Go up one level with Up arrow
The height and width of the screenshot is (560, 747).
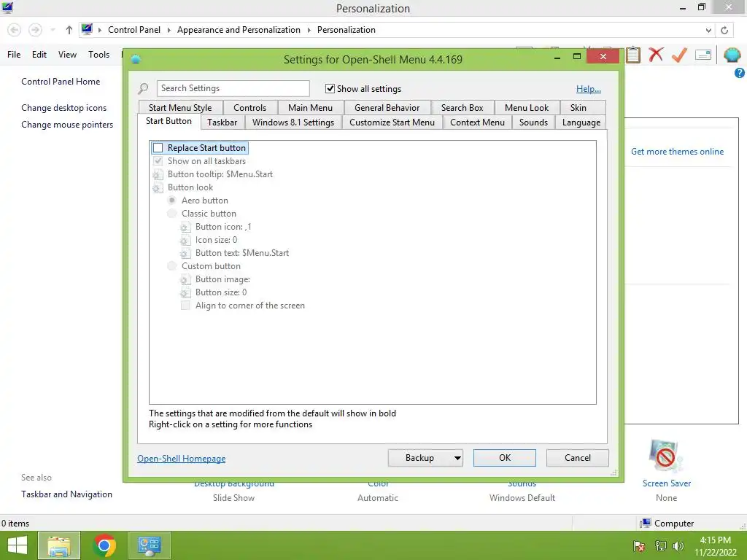coord(69,30)
